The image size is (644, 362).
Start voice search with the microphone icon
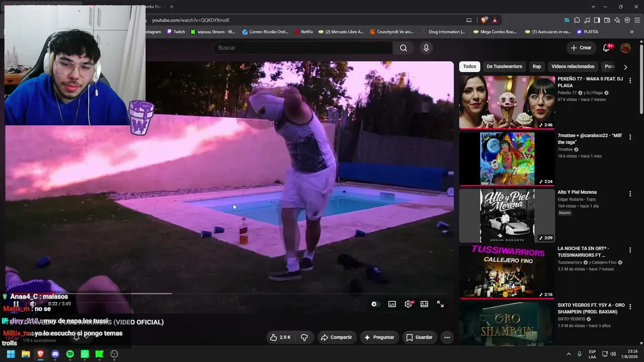(x=426, y=48)
